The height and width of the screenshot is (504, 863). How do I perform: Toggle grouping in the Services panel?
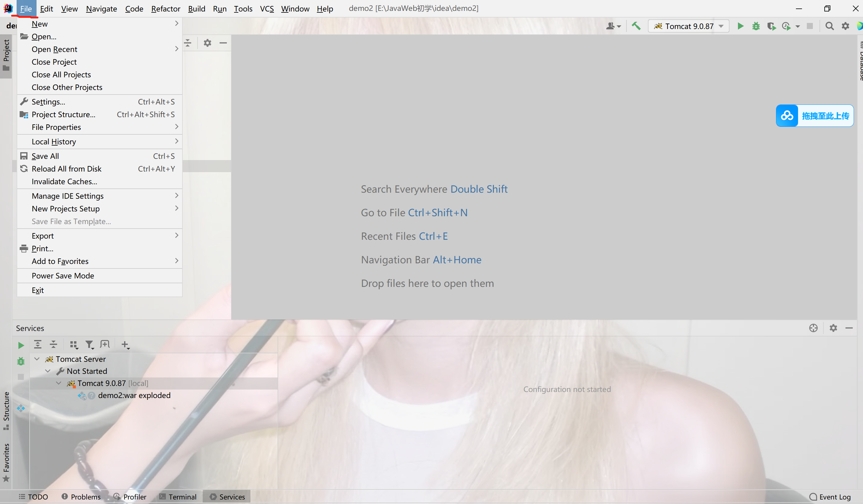tap(74, 345)
